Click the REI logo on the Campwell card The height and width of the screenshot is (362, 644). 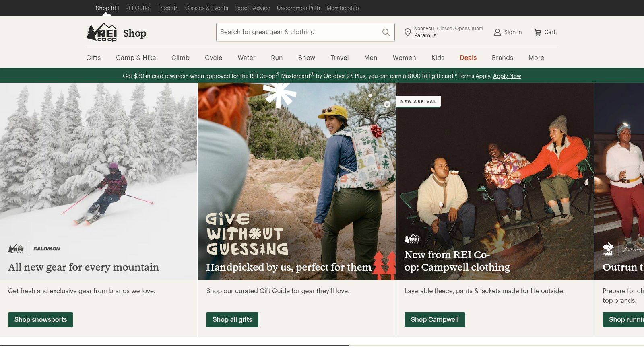point(412,239)
